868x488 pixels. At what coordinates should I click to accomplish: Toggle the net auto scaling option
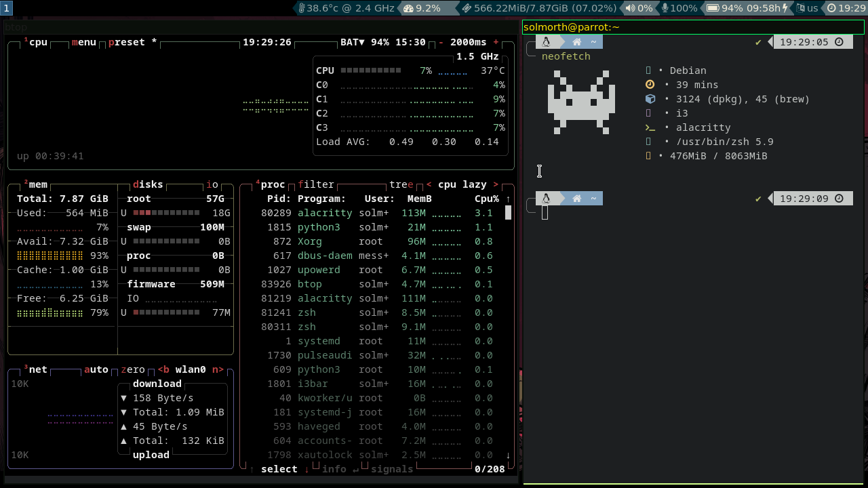96,369
